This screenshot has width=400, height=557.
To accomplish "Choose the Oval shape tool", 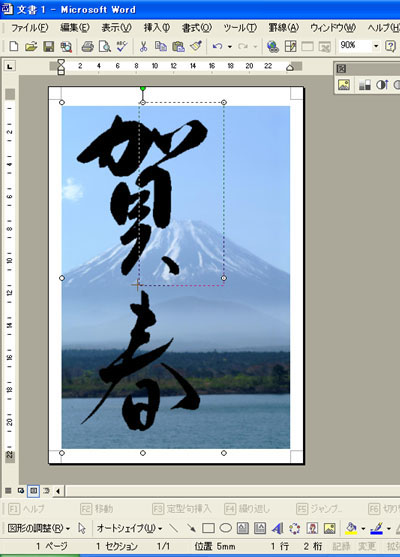I will (225, 529).
